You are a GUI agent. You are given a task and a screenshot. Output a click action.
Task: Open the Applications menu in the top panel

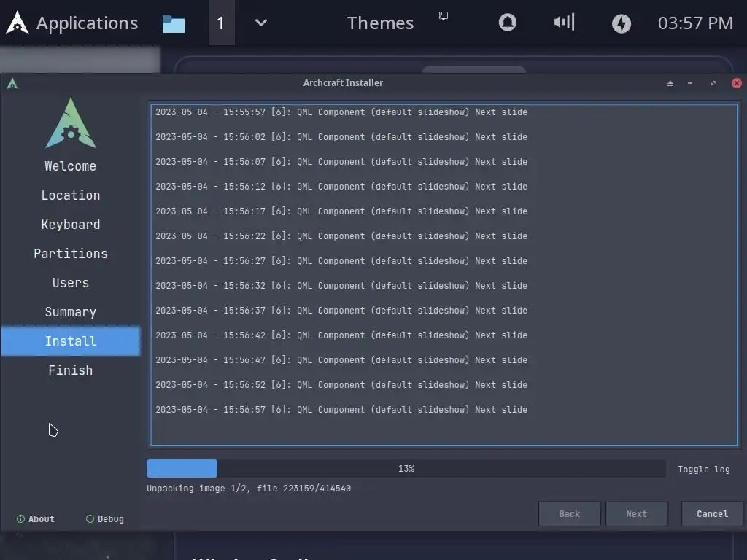88,23
